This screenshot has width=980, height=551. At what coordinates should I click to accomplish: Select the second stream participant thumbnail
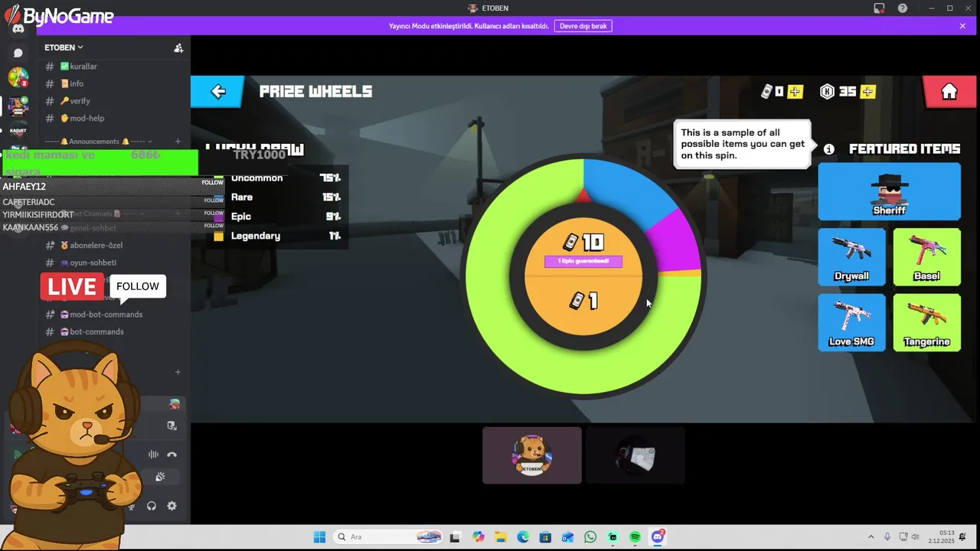click(x=635, y=455)
